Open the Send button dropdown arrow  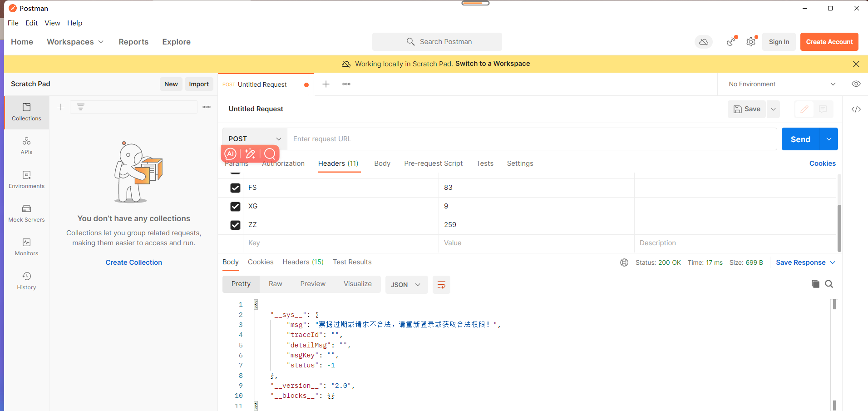[829, 139]
